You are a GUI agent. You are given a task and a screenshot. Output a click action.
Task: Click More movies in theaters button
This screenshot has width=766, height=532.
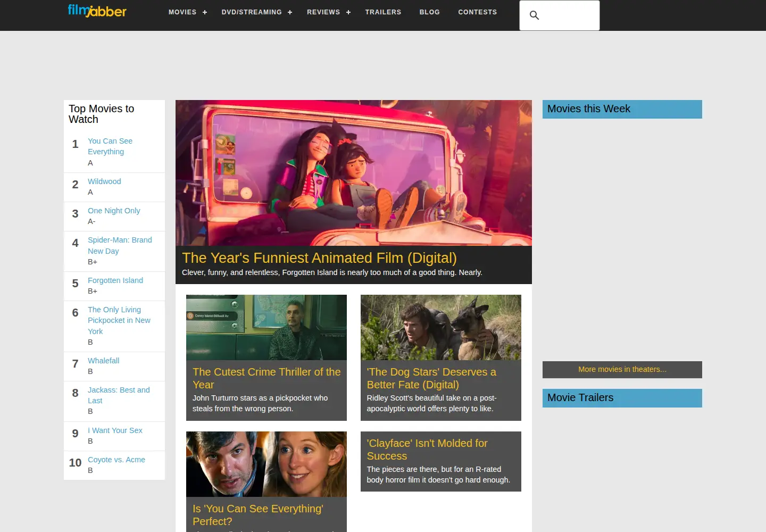622,370
